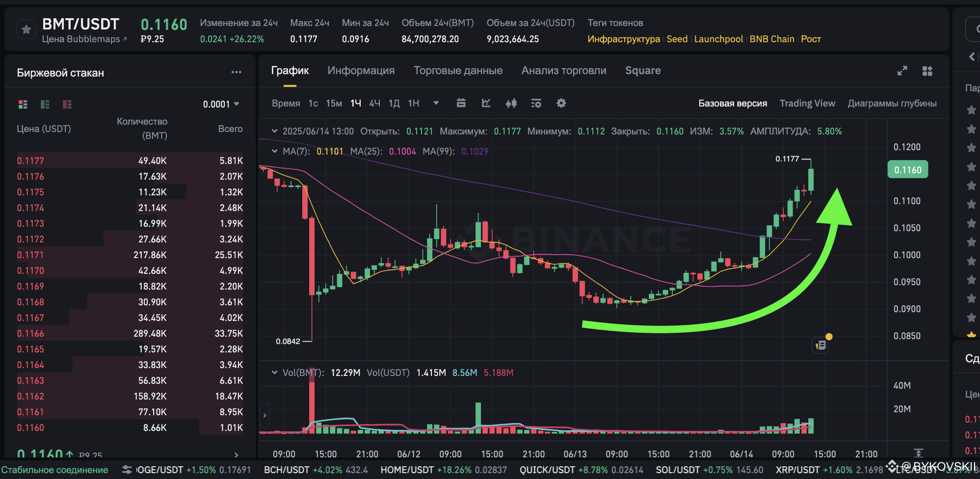Open the chart type icon on the toolbar
This screenshot has height=479, width=980.
tap(486, 103)
